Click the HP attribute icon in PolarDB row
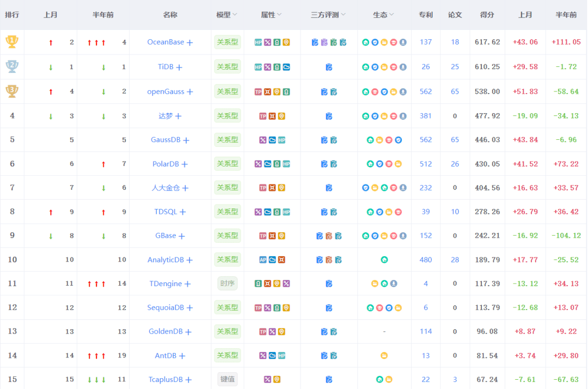This screenshot has height=389, width=588. click(286, 164)
